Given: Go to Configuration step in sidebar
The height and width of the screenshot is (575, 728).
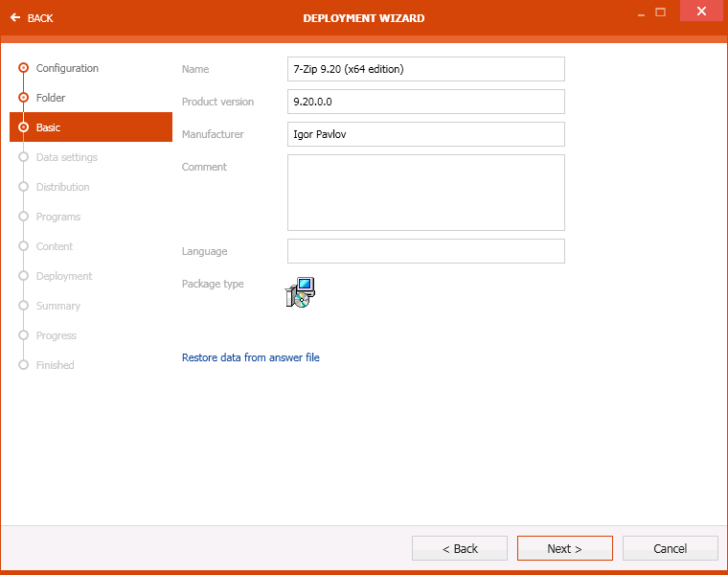Looking at the screenshot, I should pyautogui.click(x=67, y=68).
